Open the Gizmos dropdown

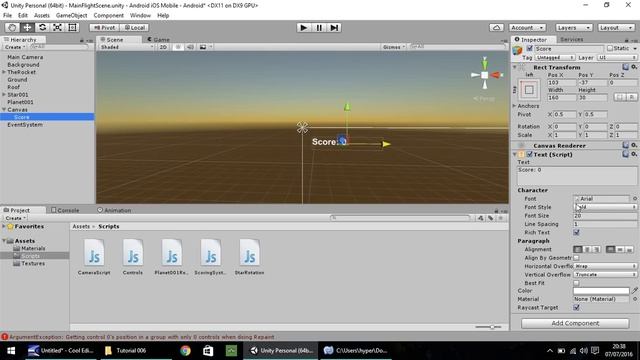coord(393,47)
